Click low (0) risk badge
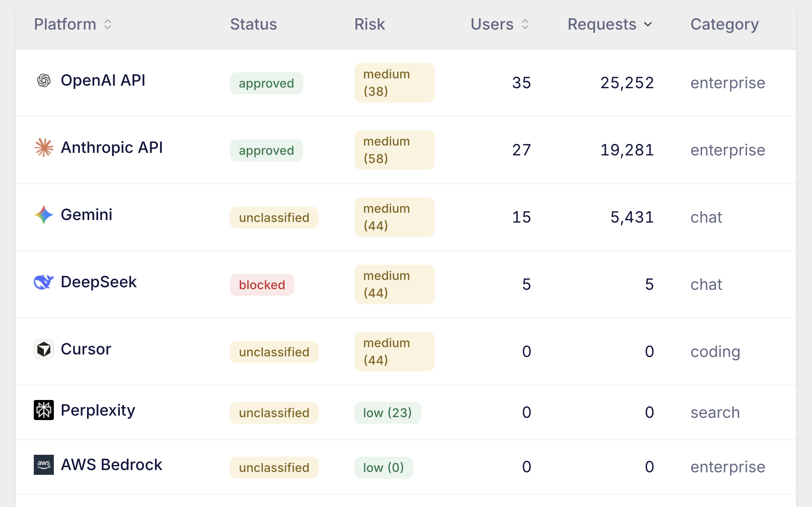 [383, 468]
